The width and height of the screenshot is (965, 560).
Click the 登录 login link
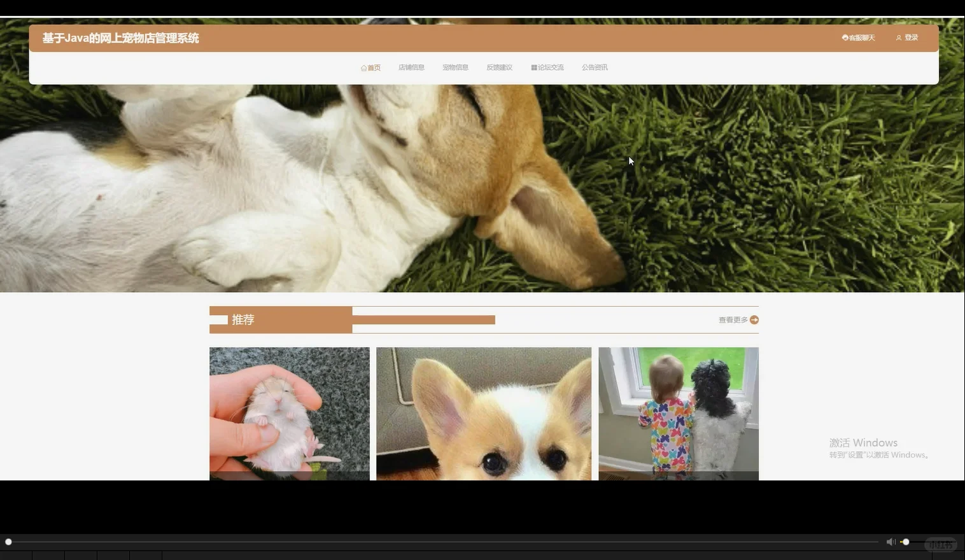907,38
